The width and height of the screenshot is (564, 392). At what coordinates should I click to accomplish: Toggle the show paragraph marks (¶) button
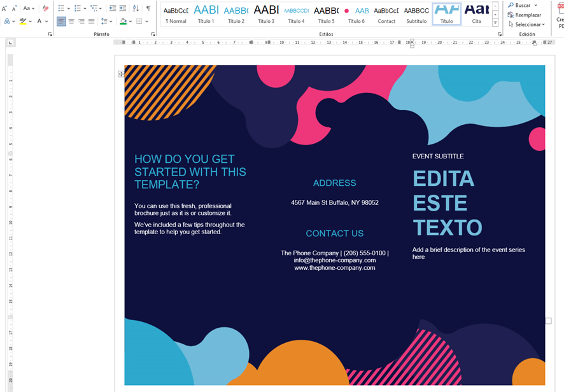pos(148,8)
